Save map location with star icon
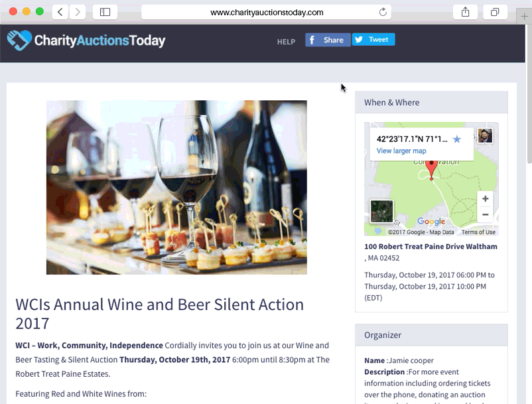Viewport: 532px width, 404px height. point(456,139)
